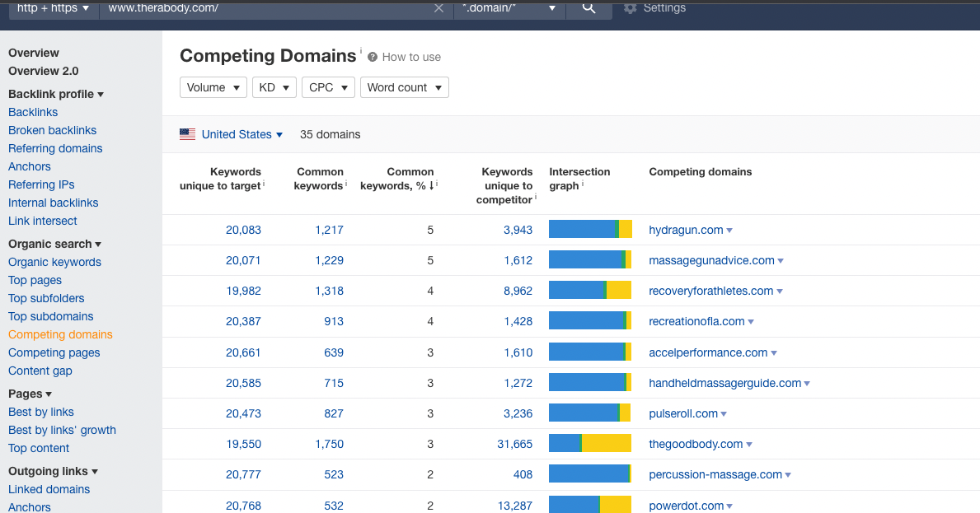Open Top subdomains report

50,316
